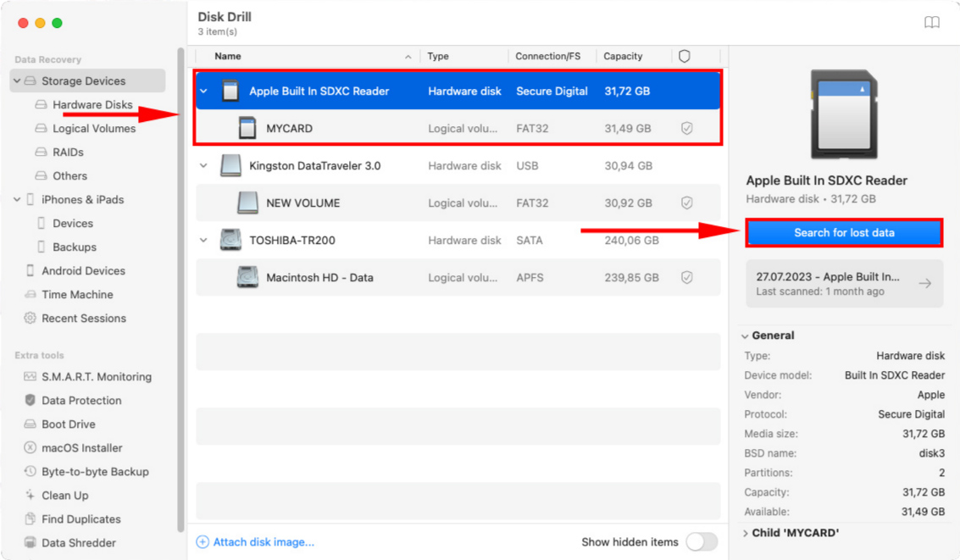
Task: Click the Kingston DataTraveler drive icon
Action: click(x=230, y=165)
